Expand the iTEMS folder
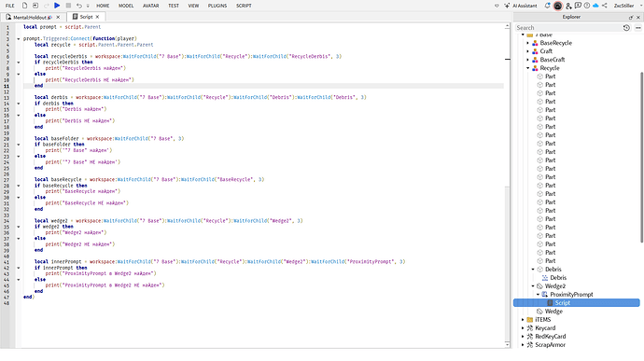Viewport: 644px width, 361px height. click(x=523, y=320)
